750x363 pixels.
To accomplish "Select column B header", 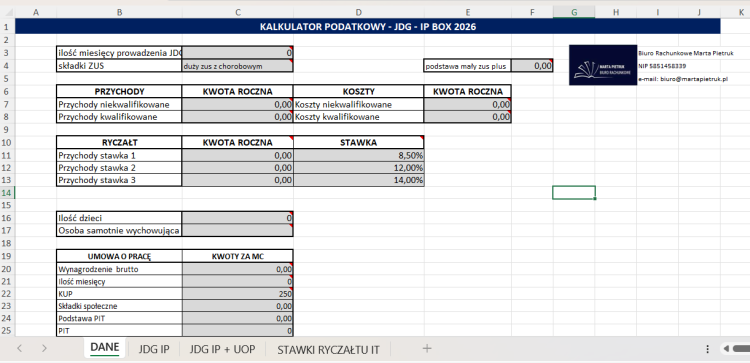I will pyautogui.click(x=119, y=12).
